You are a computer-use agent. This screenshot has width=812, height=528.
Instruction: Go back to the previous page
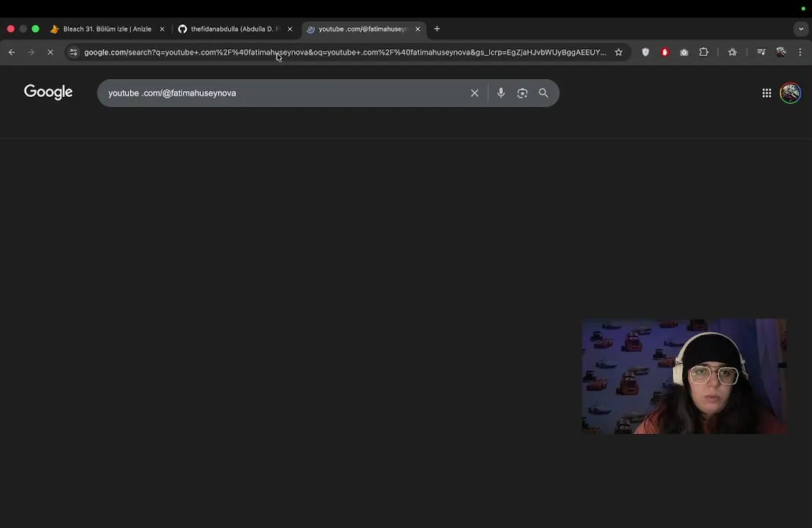coord(12,52)
